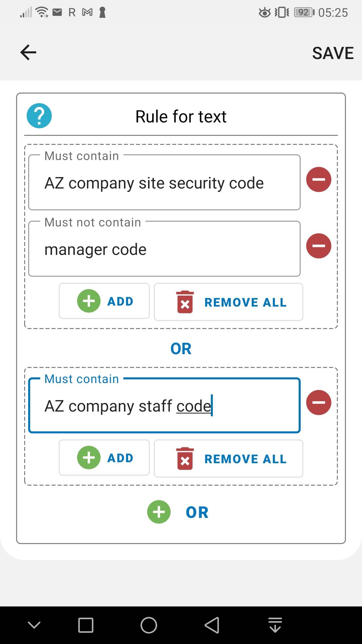Click ADD in the first rule group
Screen dimensions: 362x644
point(104,301)
